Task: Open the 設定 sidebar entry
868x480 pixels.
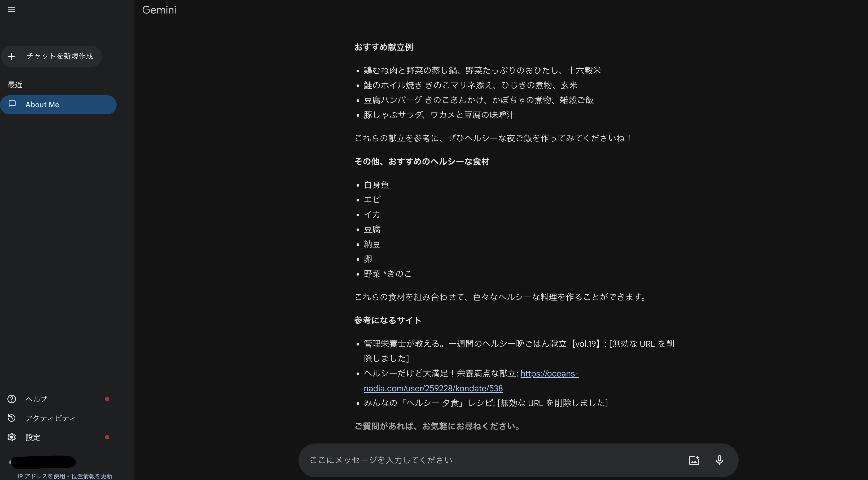Action: (32, 437)
